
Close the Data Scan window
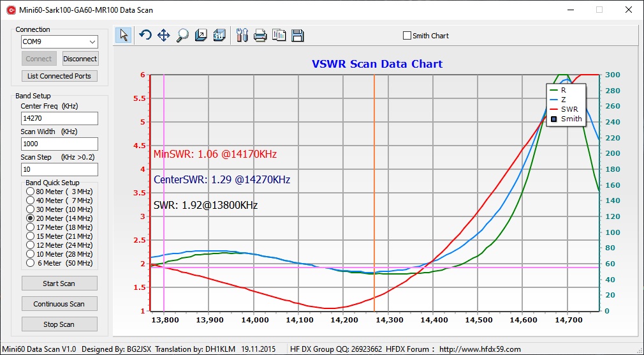(629, 10)
